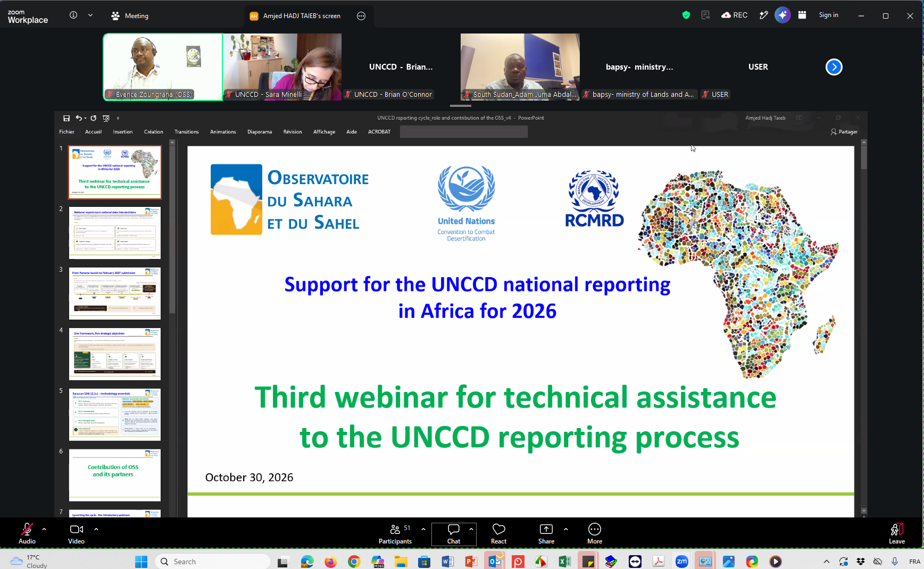Open the Meeting tab
This screenshot has width=924, height=569.
click(x=130, y=16)
